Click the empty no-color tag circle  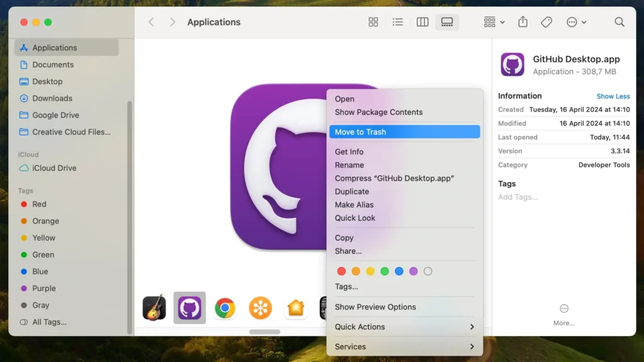click(428, 271)
